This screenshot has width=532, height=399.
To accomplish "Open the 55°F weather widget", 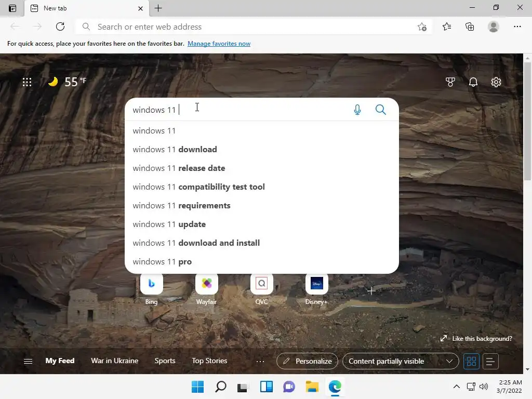I will click(x=67, y=82).
